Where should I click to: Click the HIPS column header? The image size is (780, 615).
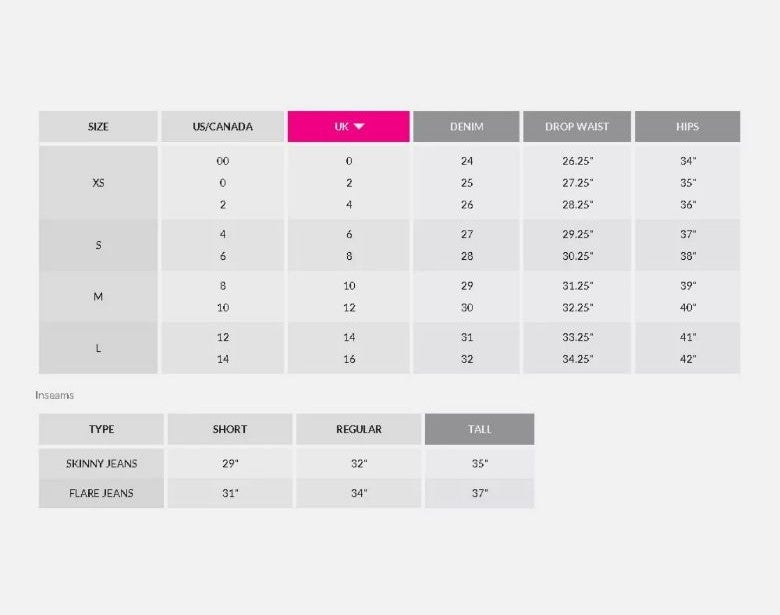(x=687, y=126)
